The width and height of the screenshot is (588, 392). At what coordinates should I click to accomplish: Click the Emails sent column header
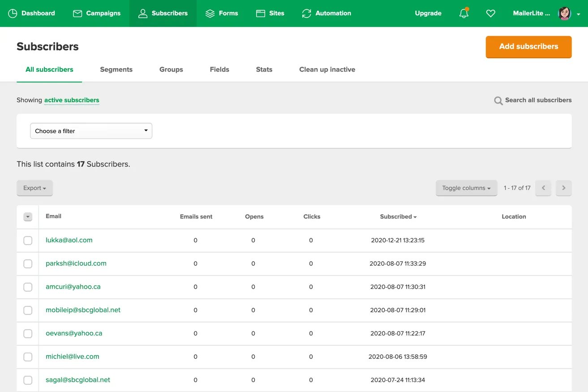click(196, 217)
